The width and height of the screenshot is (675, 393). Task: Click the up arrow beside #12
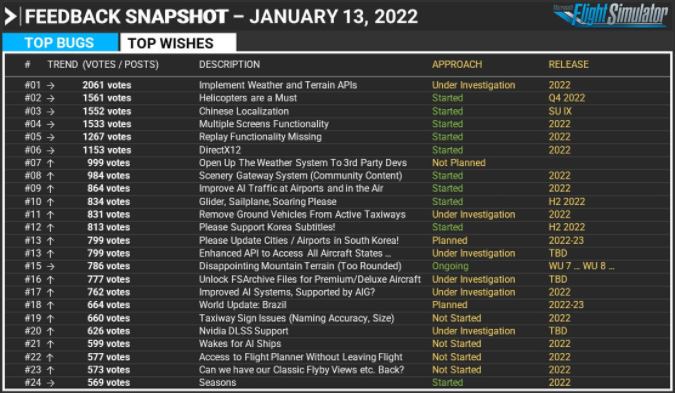click(x=50, y=228)
